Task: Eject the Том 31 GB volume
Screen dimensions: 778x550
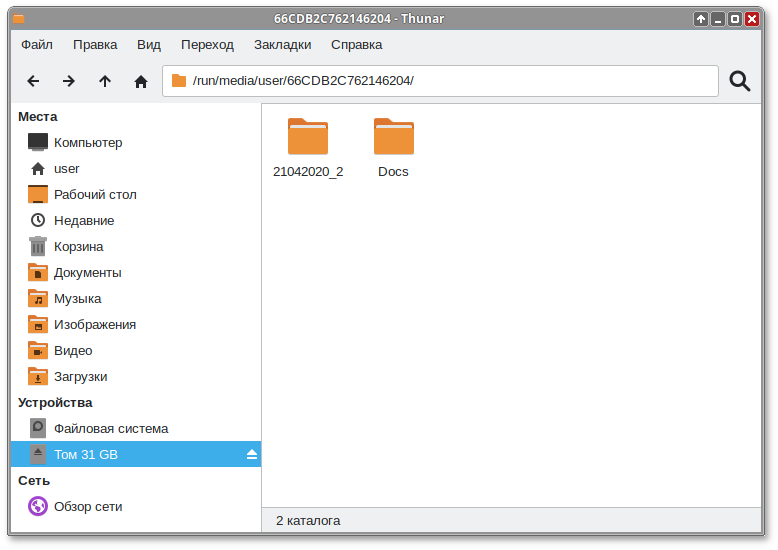Action: (x=252, y=455)
